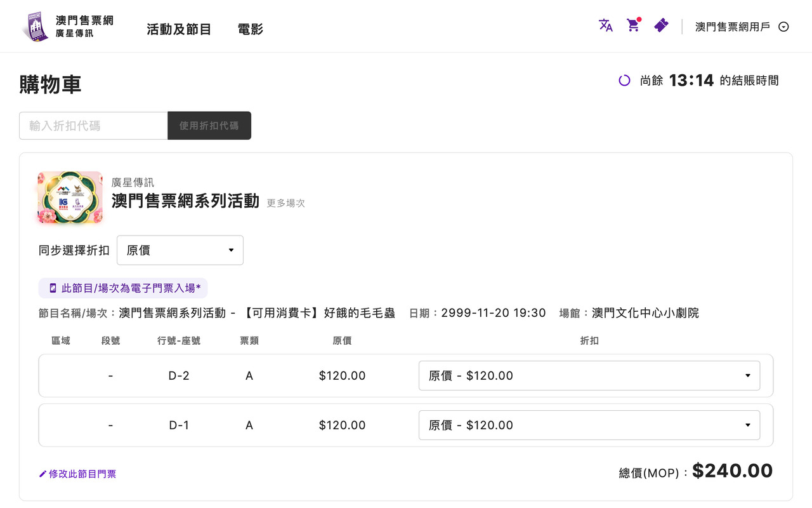Viewport: 812px width, 508px height.
Task: Click the 使用折扣代碼 button
Action: (x=209, y=126)
